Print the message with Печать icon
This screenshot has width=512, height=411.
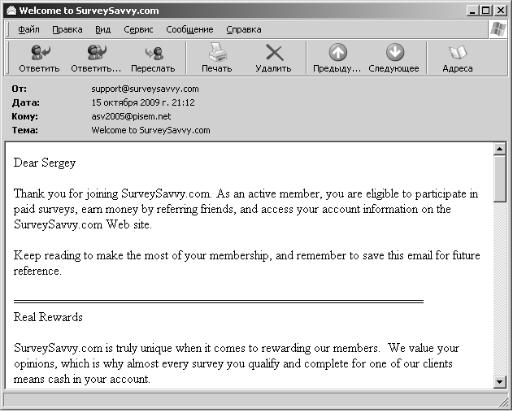[x=217, y=52]
